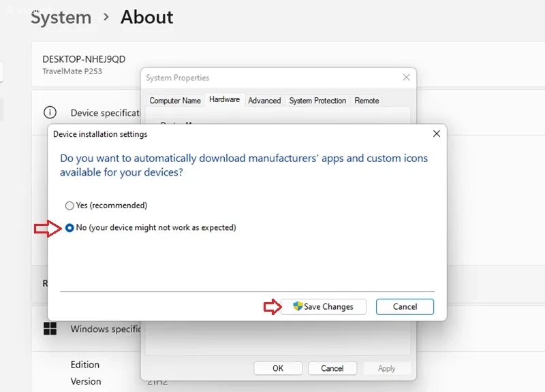
Task: Navigate back to System in the breadcrumb
Action: pos(61,17)
